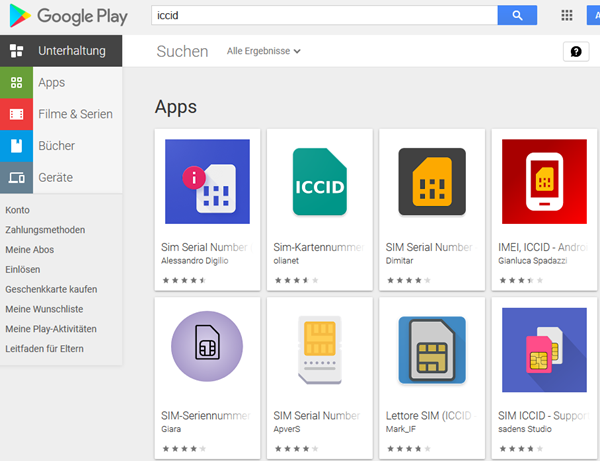Open Sim Serial Number by Alessandro Digilio icon
The height and width of the screenshot is (461, 600).
207,182
